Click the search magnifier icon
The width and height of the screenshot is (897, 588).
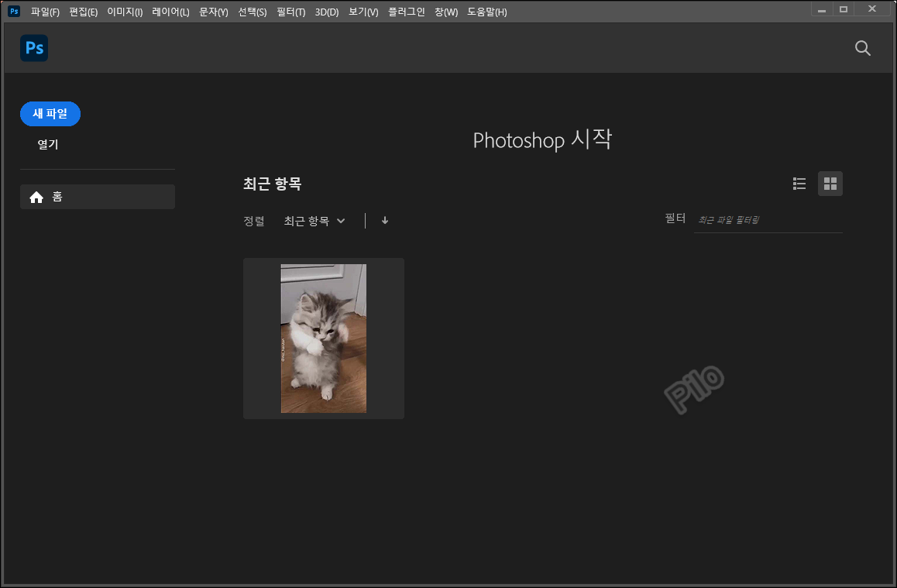(x=862, y=48)
